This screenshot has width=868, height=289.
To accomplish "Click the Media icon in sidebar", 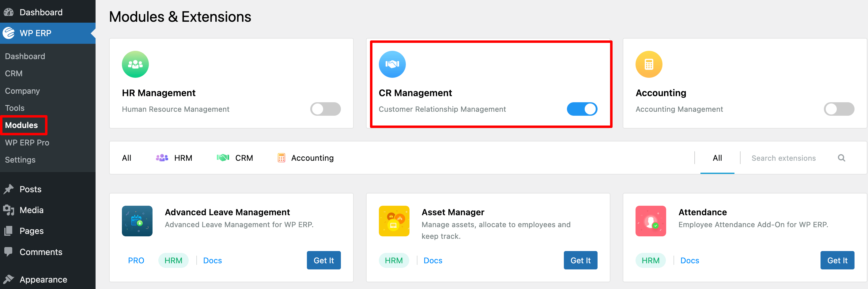I will point(9,210).
